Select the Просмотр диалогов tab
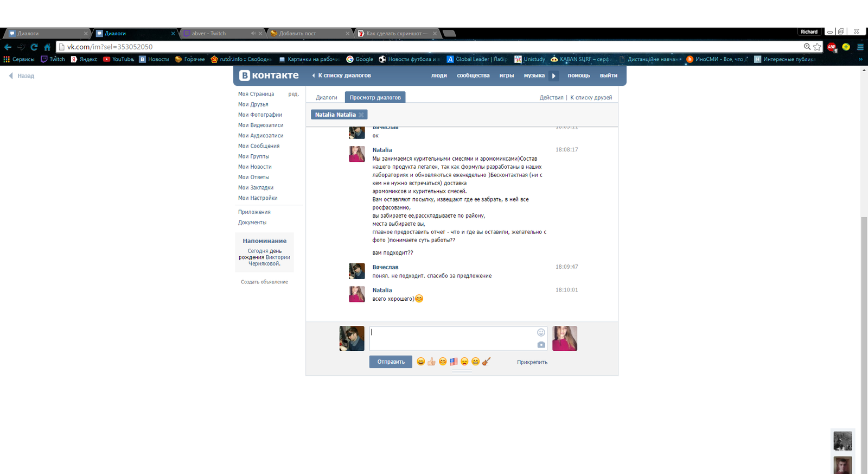868x474 pixels. [x=375, y=98]
